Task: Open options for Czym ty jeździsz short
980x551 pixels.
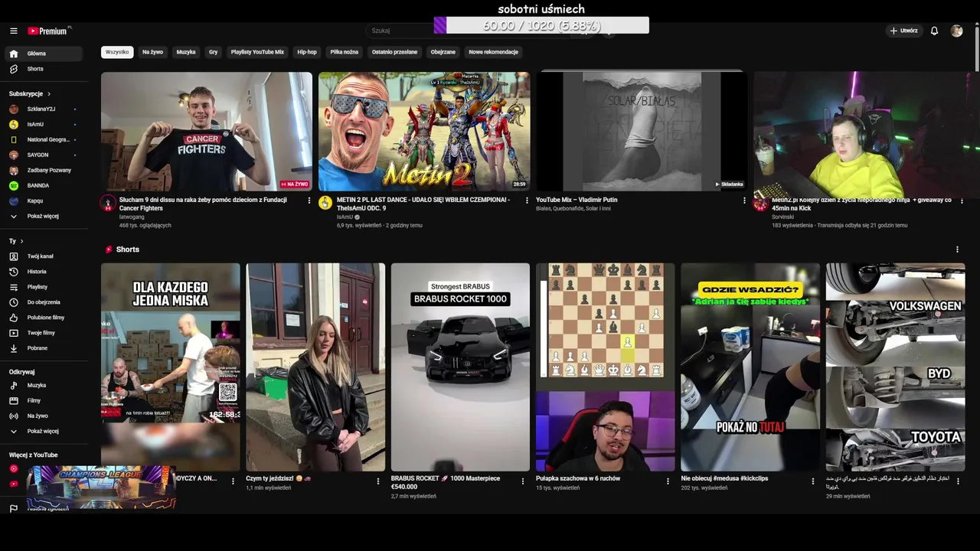Action: [x=377, y=481]
